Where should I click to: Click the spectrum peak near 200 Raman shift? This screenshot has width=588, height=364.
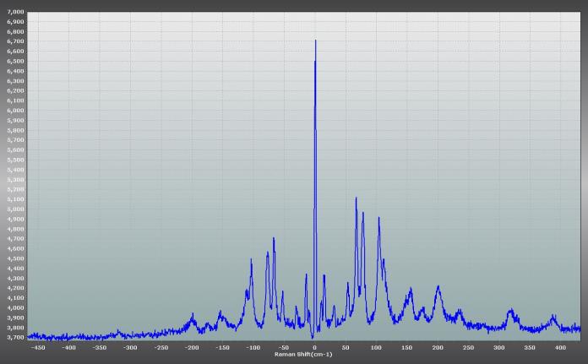(x=438, y=288)
